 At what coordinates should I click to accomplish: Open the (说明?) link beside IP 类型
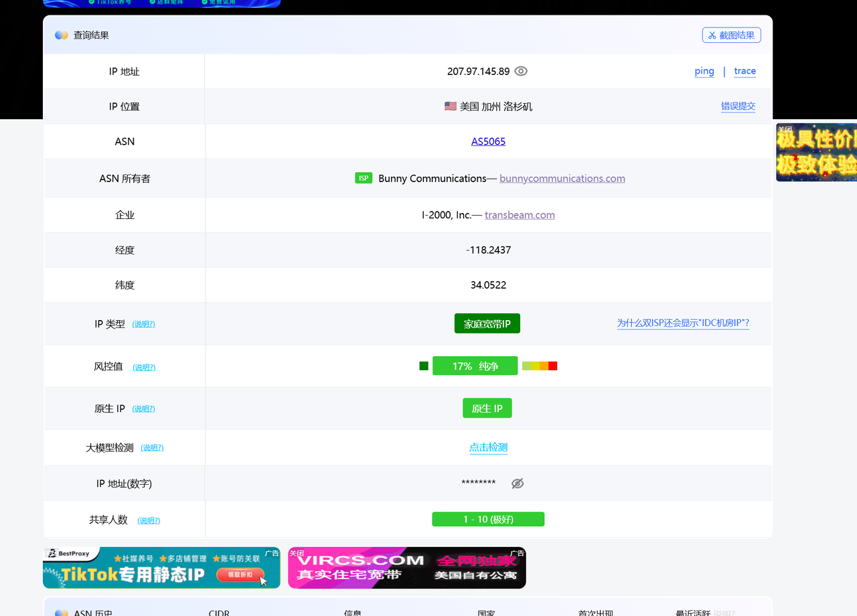tap(143, 324)
